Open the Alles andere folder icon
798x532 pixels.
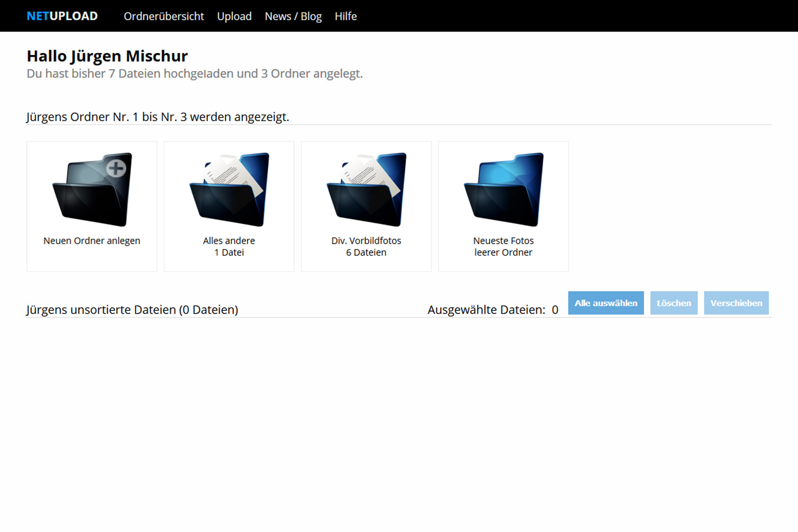click(x=229, y=190)
